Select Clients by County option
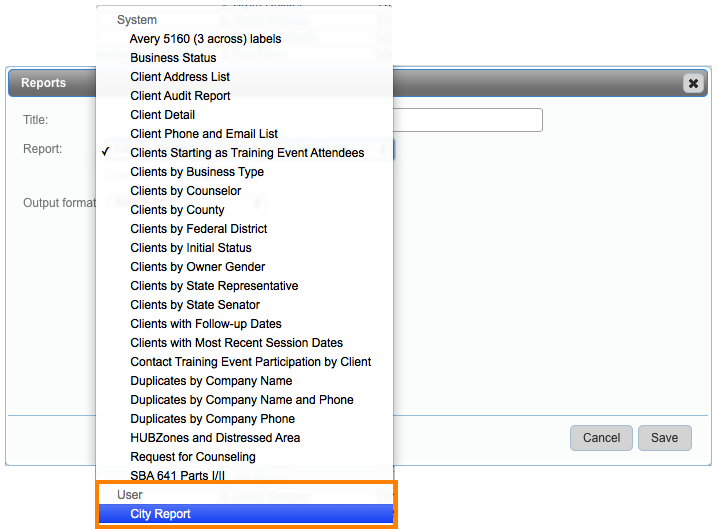The height and width of the screenshot is (531, 718). pos(177,210)
